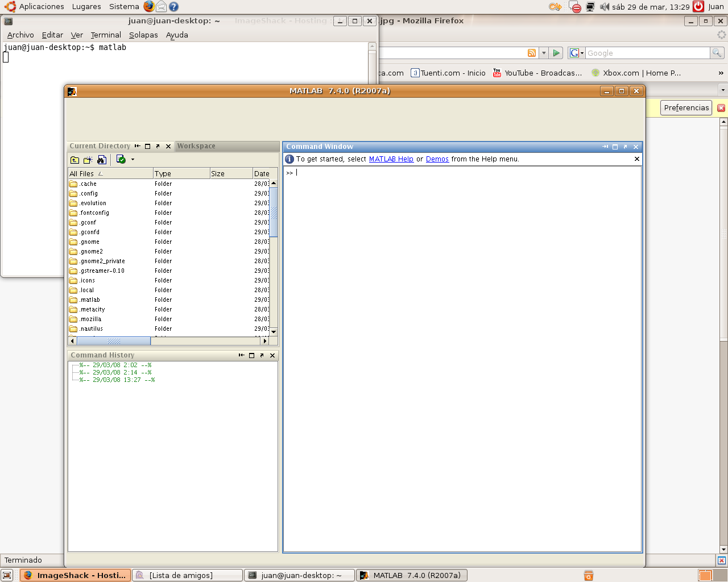Go up one directory level in Current Directory
The image size is (728, 582).
pyautogui.click(x=75, y=160)
